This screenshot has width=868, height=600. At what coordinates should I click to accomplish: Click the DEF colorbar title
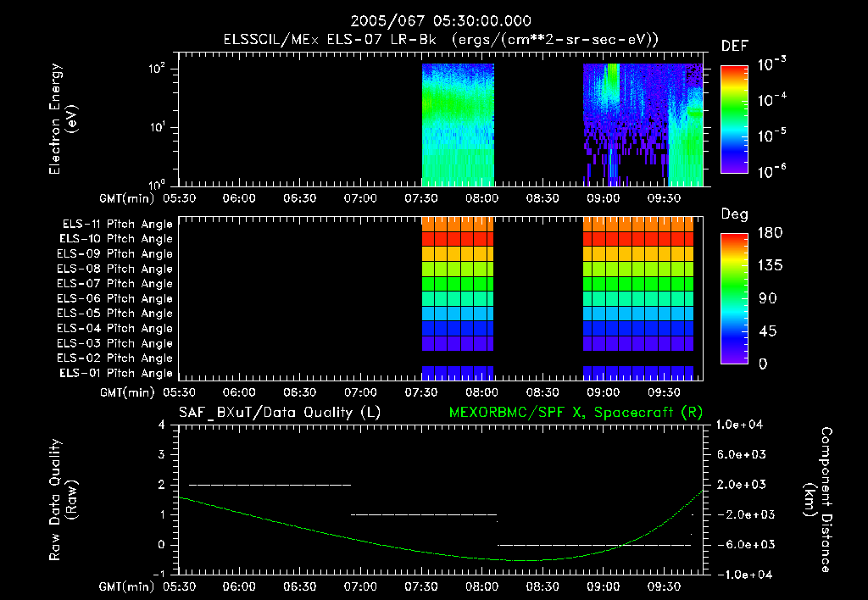click(x=735, y=46)
